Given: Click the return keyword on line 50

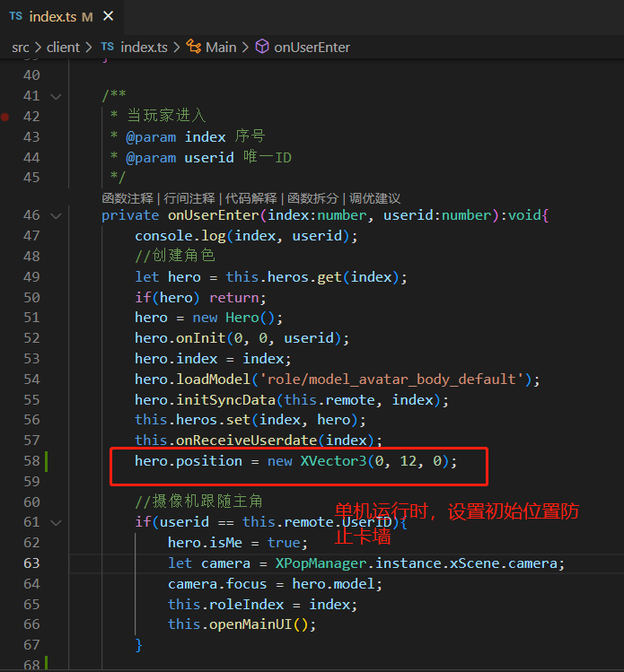Looking at the screenshot, I should click(234, 298).
